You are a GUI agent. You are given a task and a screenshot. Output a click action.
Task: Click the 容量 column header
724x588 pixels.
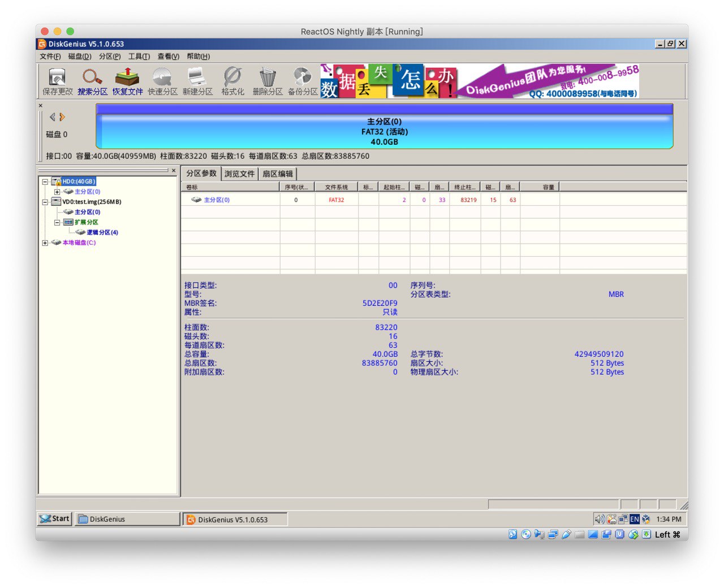coord(540,187)
